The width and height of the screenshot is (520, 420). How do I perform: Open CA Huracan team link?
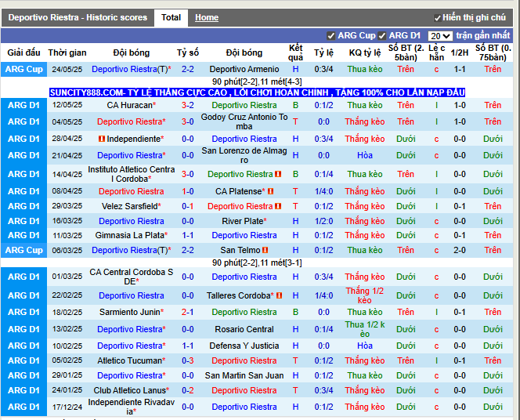[132, 105]
